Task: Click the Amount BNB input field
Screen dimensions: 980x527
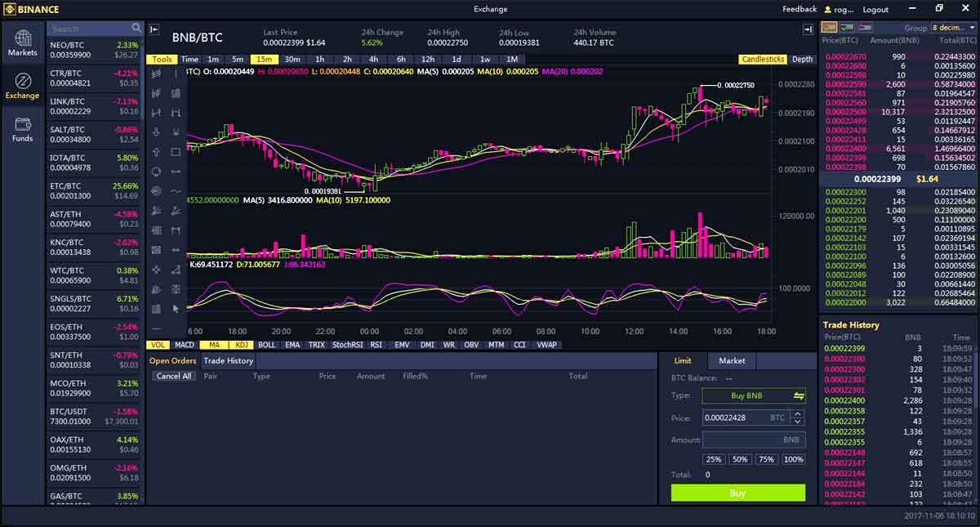Action: 754,440
